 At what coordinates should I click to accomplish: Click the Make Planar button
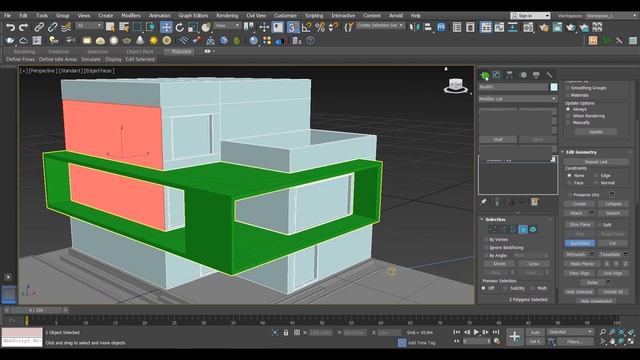tap(582, 264)
